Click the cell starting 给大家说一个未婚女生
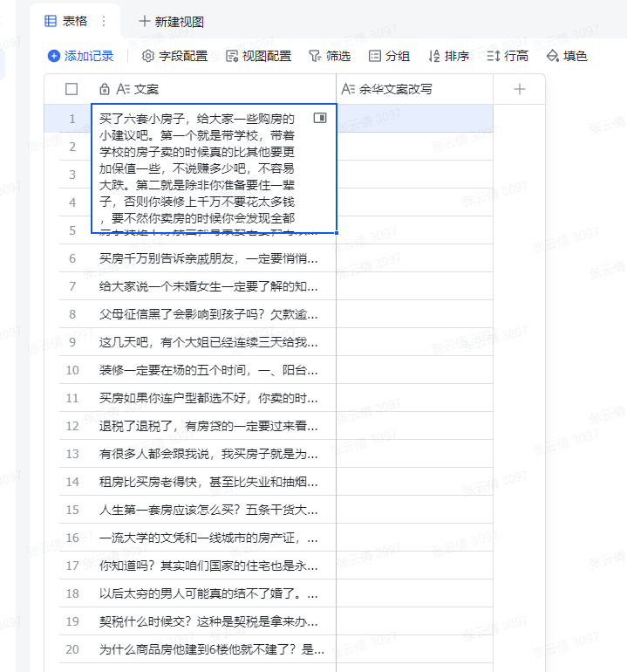Screen dimensions: 627x672 214,286
